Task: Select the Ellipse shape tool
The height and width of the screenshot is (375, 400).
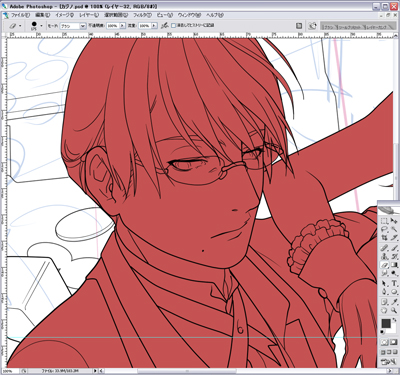Action: [394, 292]
